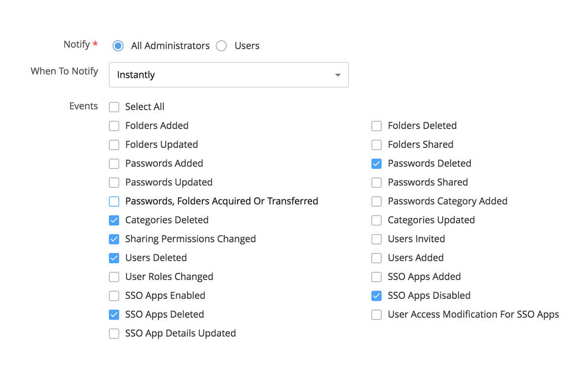588x380 pixels.
Task: Enable the Folders Shared checkbox
Action: pyautogui.click(x=376, y=145)
